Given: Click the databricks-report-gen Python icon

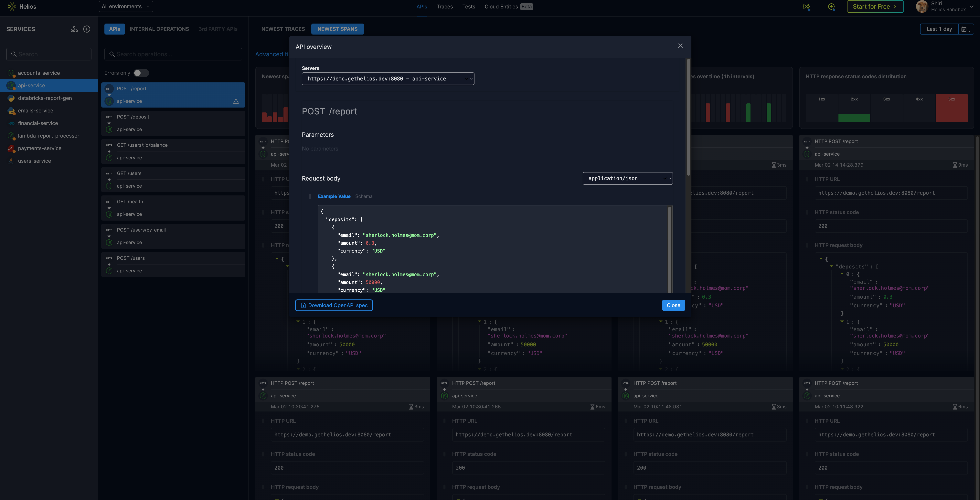Looking at the screenshot, I should tap(11, 98).
